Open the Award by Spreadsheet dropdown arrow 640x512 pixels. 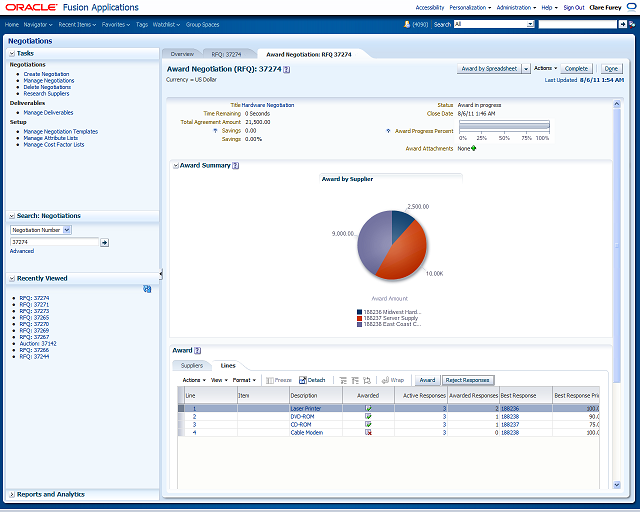[x=526, y=69]
